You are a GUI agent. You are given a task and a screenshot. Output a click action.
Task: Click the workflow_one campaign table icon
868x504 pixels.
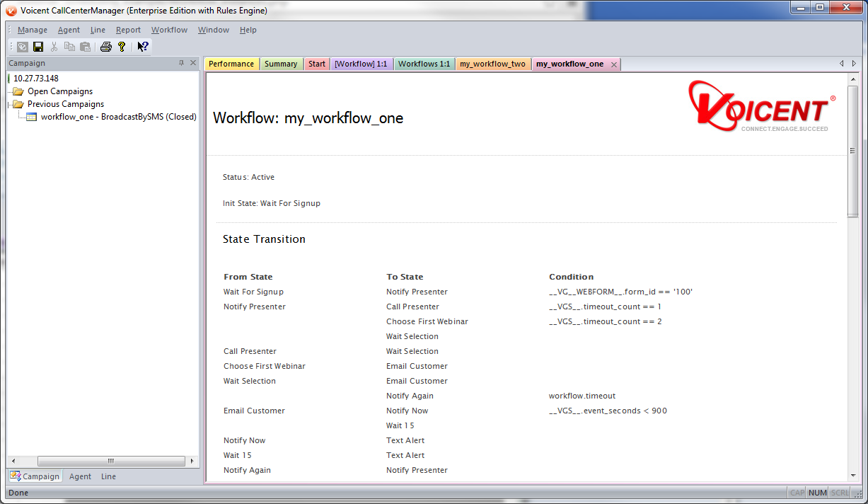32,117
